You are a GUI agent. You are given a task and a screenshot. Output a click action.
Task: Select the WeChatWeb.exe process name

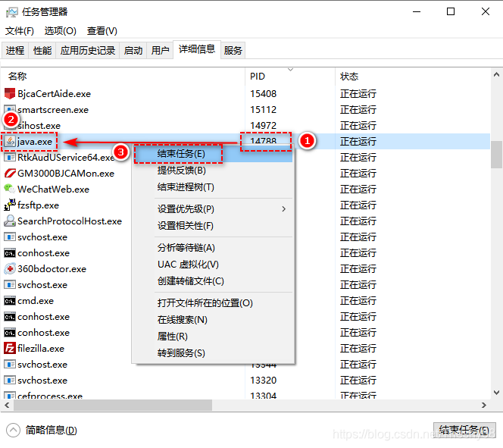tap(53, 190)
